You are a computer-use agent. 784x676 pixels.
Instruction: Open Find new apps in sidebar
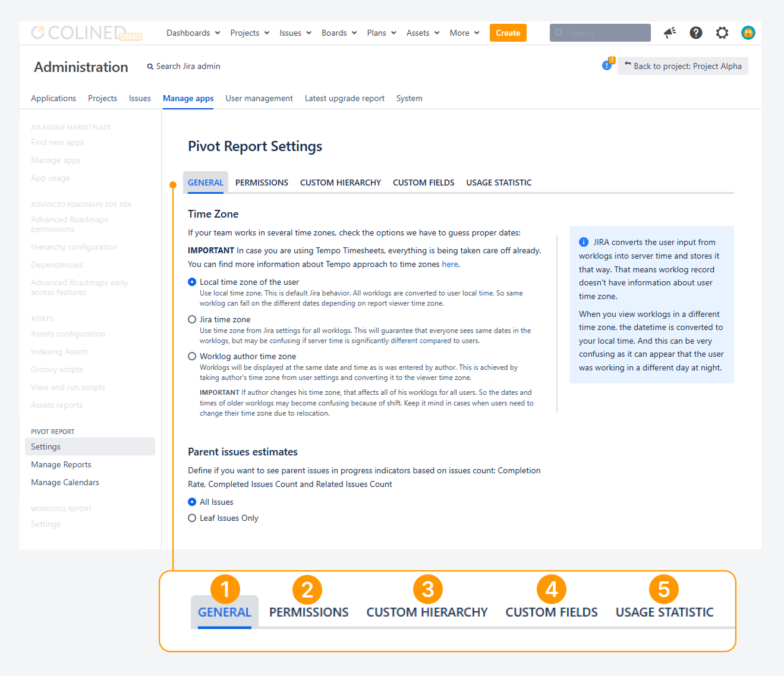[x=57, y=142]
